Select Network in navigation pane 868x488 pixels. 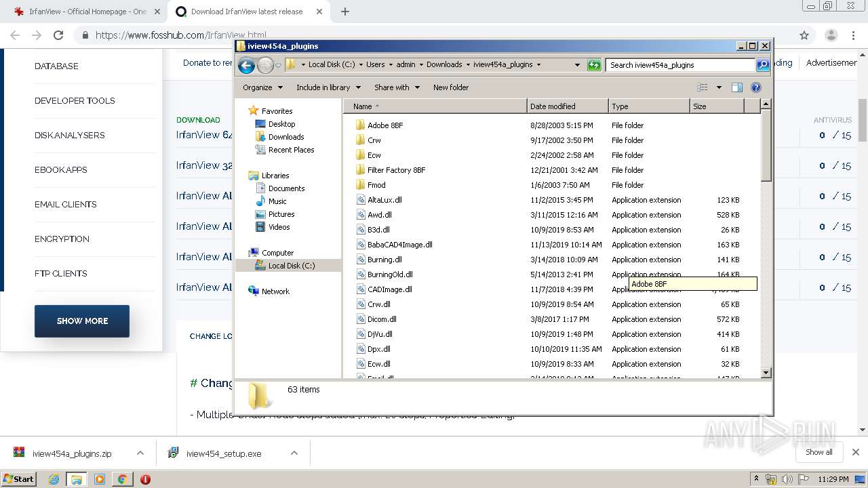(275, 291)
